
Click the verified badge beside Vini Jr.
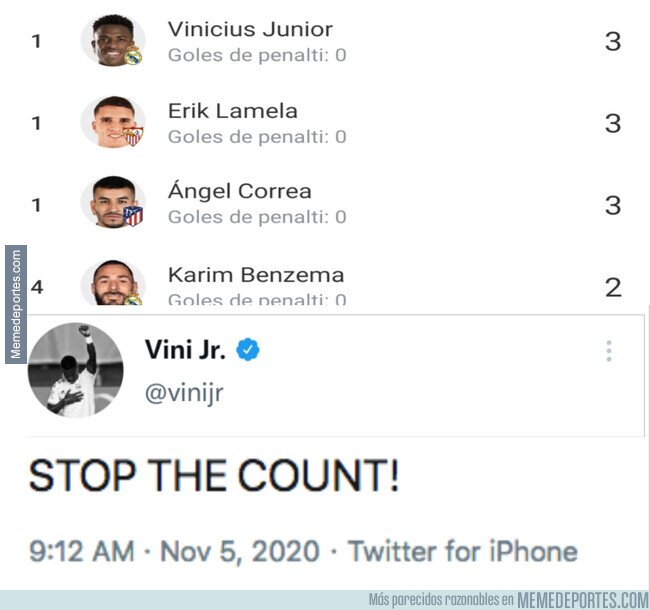(x=248, y=350)
